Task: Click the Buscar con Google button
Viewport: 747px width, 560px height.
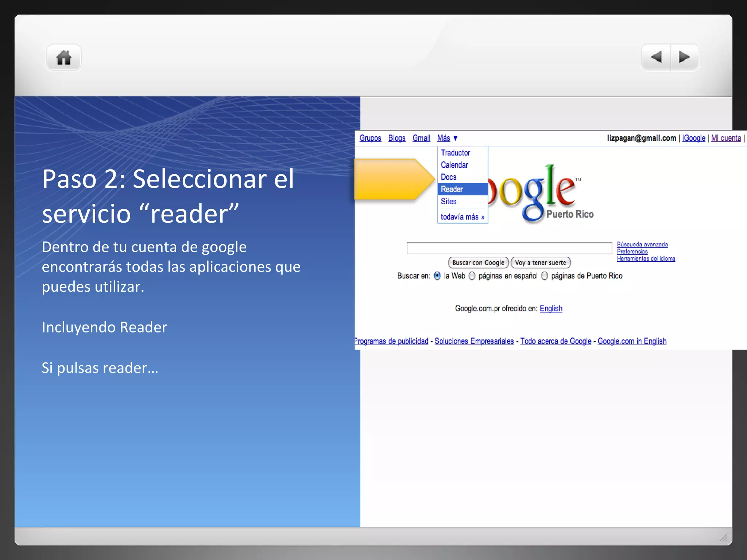Action: [x=478, y=262]
